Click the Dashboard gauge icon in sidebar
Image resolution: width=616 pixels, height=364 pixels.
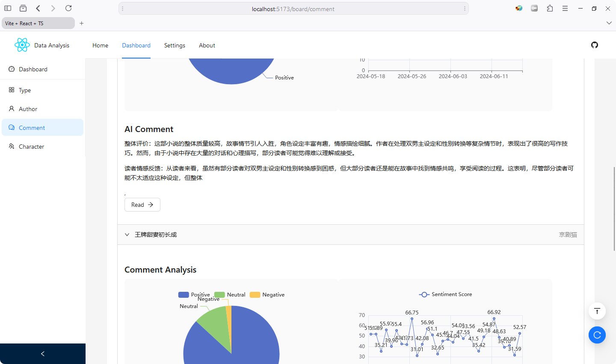pos(12,69)
